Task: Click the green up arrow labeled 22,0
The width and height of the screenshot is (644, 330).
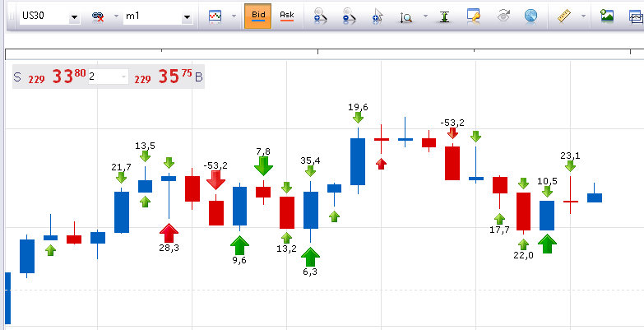Action: [x=523, y=244]
